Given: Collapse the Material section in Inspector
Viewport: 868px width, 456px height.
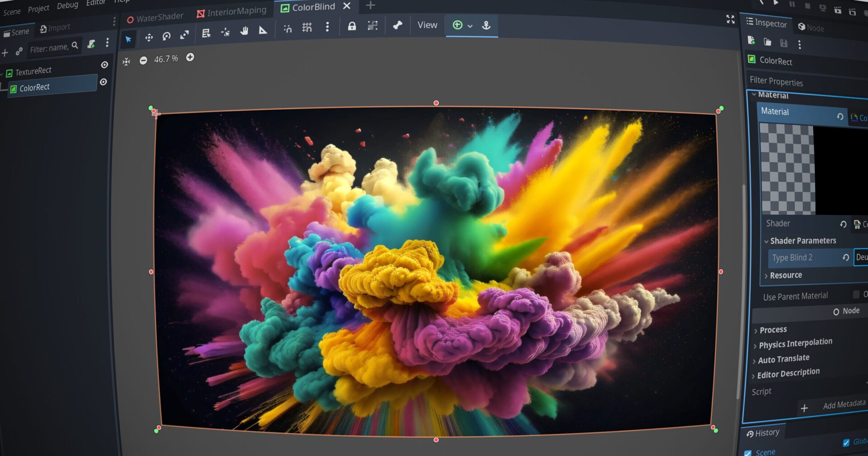Looking at the screenshot, I should 754,94.
